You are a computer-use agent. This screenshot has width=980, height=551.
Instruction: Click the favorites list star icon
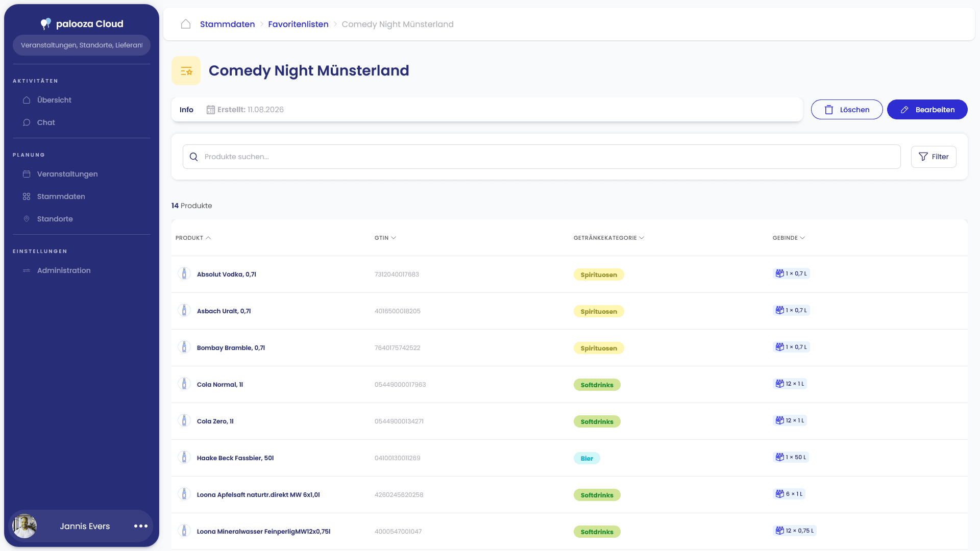point(186,71)
